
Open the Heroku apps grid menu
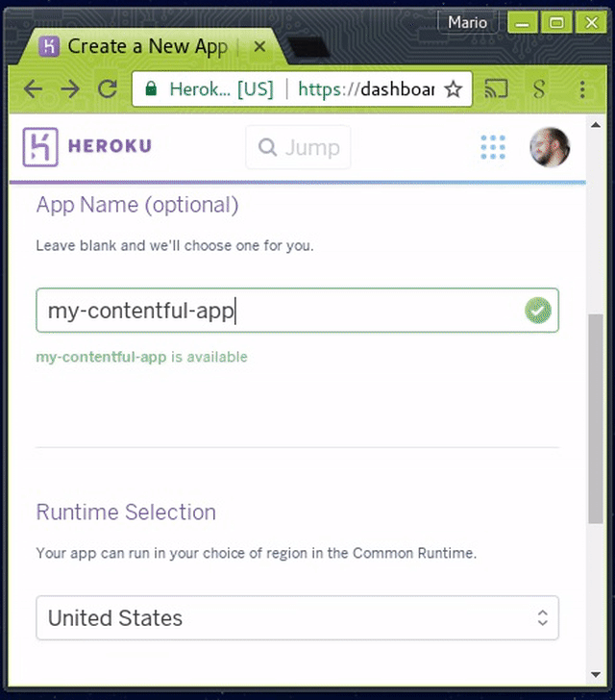coord(493,147)
